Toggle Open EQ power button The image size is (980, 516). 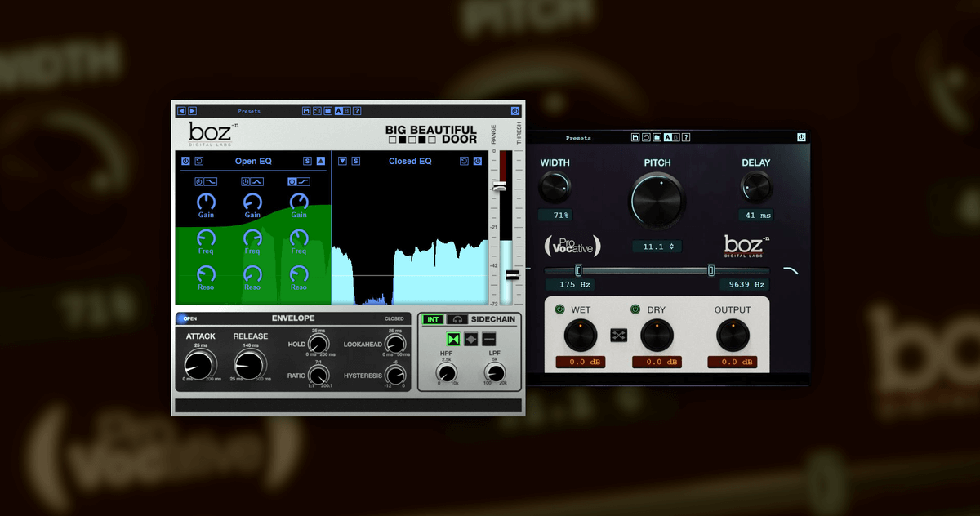pyautogui.click(x=185, y=162)
